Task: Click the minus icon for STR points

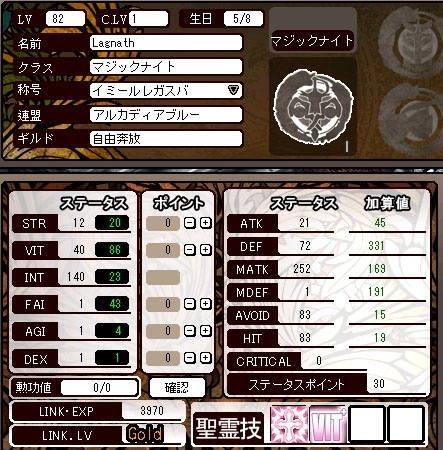Action: [x=190, y=223]
